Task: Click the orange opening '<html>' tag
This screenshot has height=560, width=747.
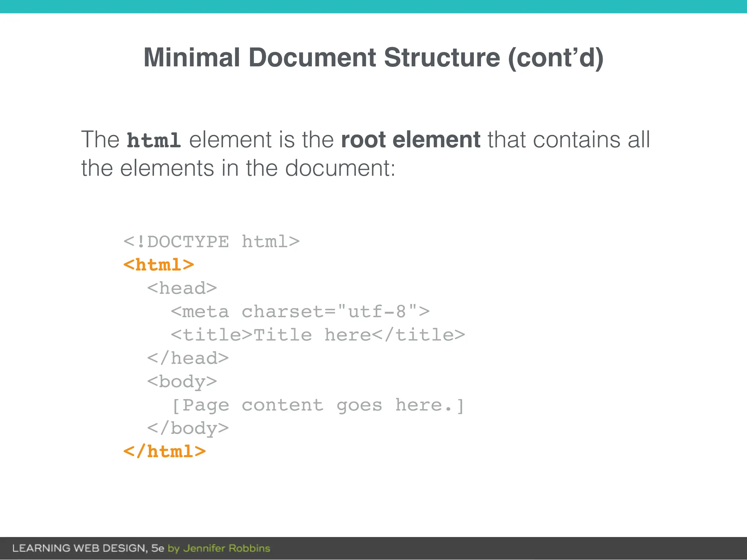Action: tap(159, 265)
